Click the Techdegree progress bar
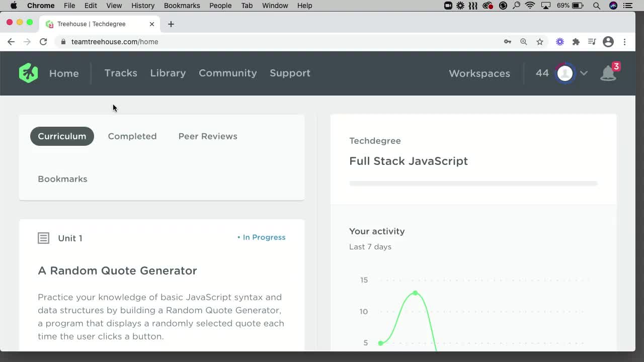The image size is (644, 362). (x=473, y=183)
